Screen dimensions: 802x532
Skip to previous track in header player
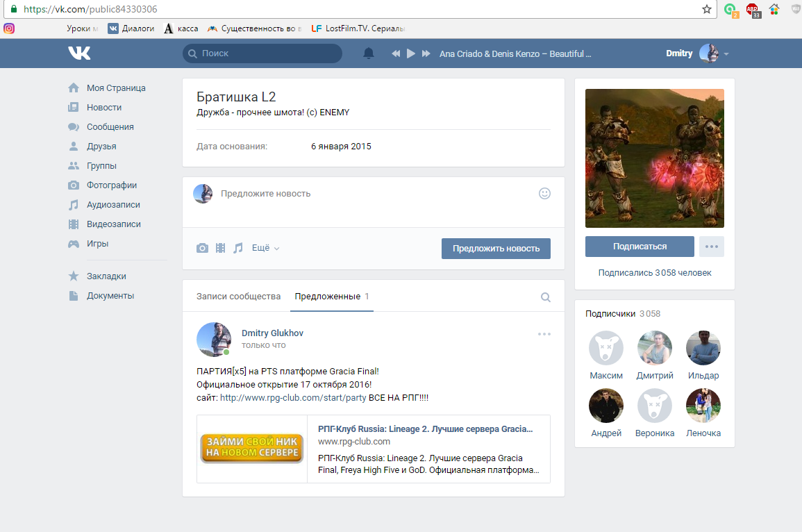coord(396,53)
